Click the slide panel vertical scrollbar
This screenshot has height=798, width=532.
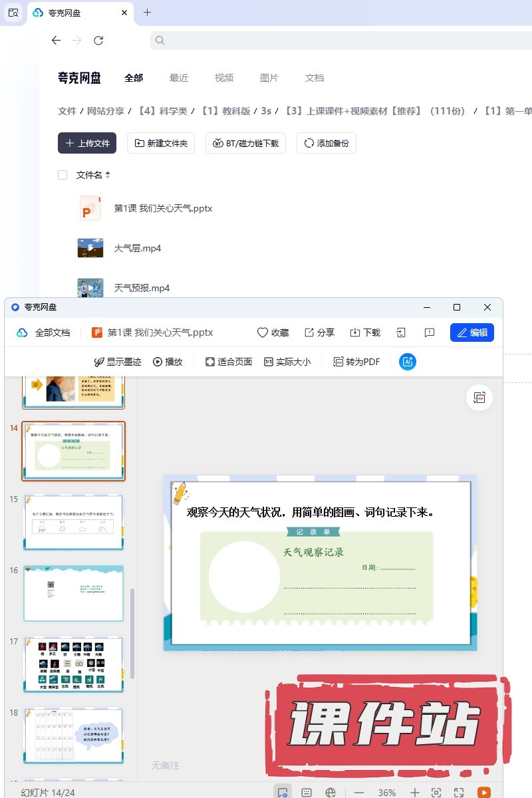132,632
